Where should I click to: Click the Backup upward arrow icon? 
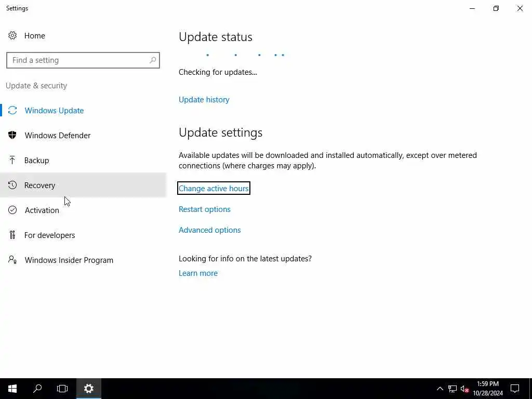coord(12,160)
